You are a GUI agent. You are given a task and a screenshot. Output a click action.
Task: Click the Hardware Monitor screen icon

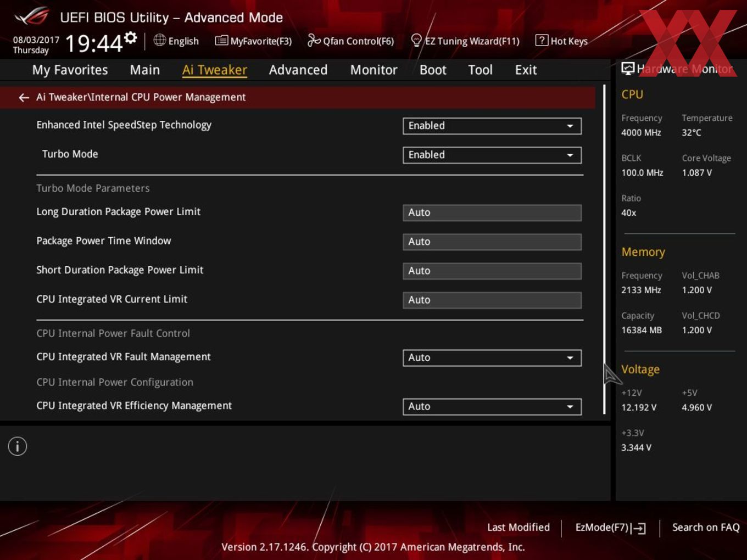628,69
